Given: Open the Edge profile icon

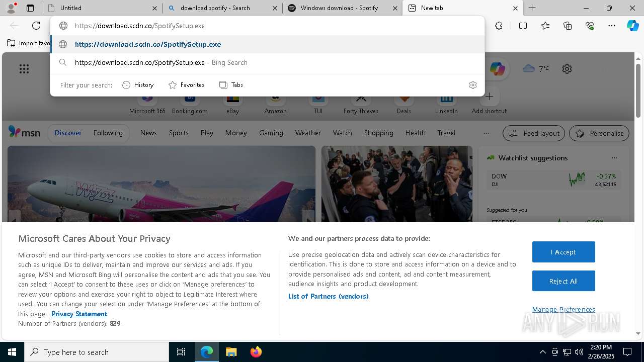Looking at the screenshot, I should click(x=11, y=8).
